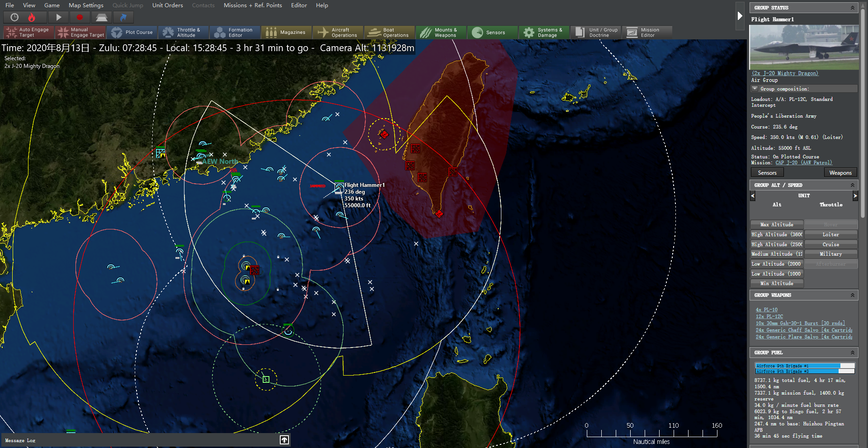This screenshot has height=448, width=868.
Task: Expand the Group composition dropdown
Action: pyautogui.click(x=755, y=89)
